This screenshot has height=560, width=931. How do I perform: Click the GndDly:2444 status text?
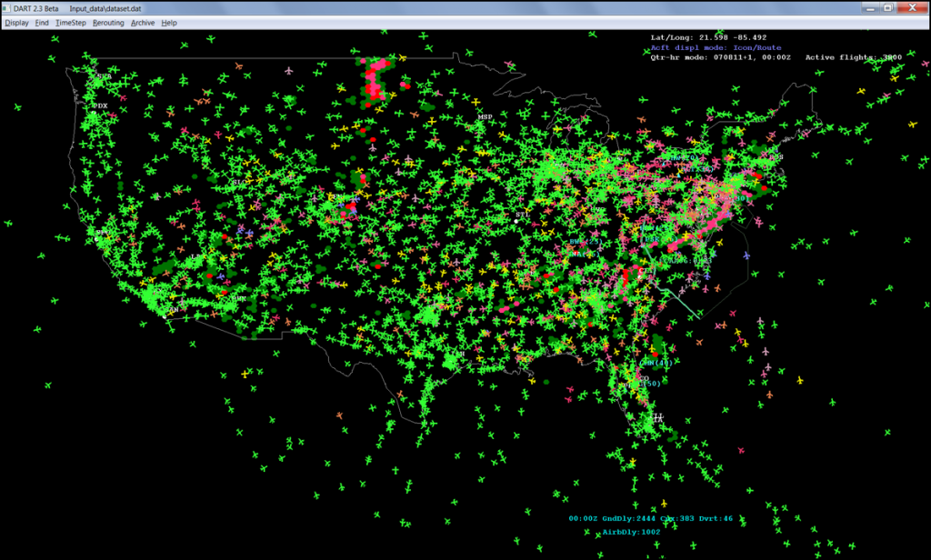[x=629, y=518]
